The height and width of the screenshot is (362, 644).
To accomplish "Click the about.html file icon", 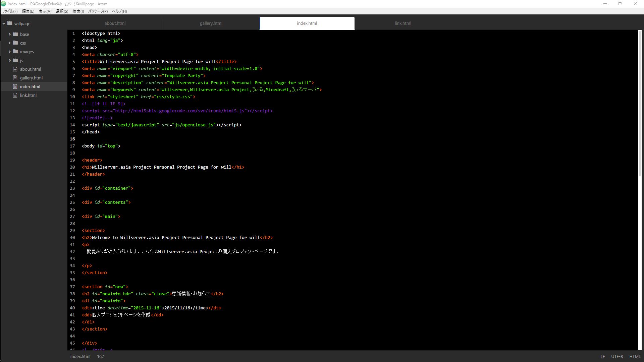I will [15, 69].
